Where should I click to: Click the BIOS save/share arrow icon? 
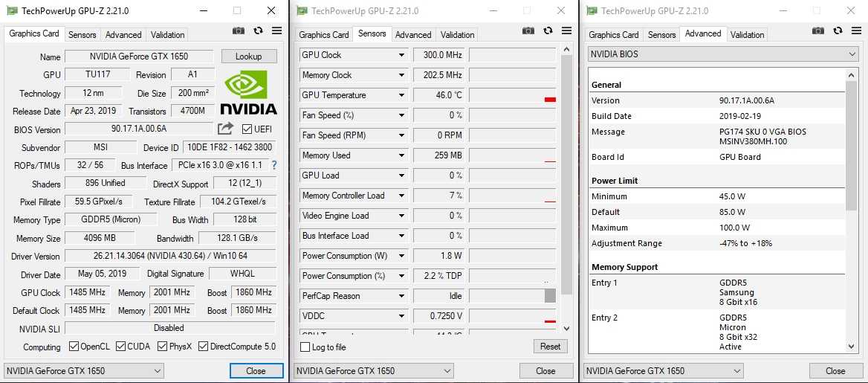point(225,129)
